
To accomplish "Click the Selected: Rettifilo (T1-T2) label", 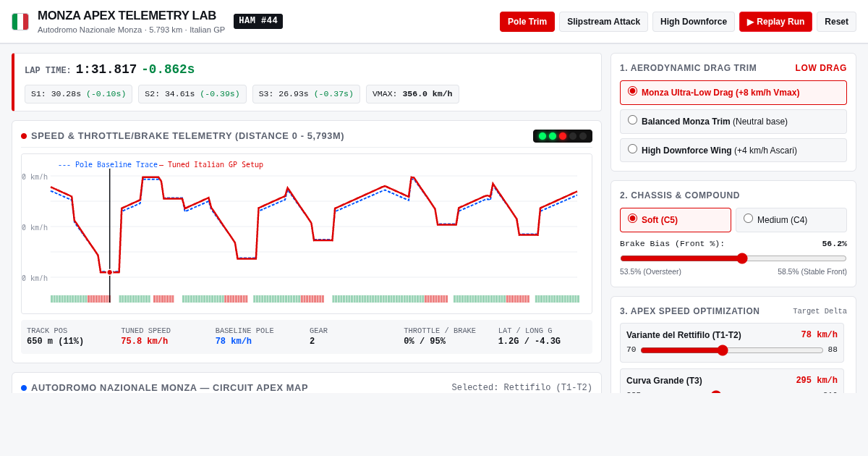I will [522, 388].
